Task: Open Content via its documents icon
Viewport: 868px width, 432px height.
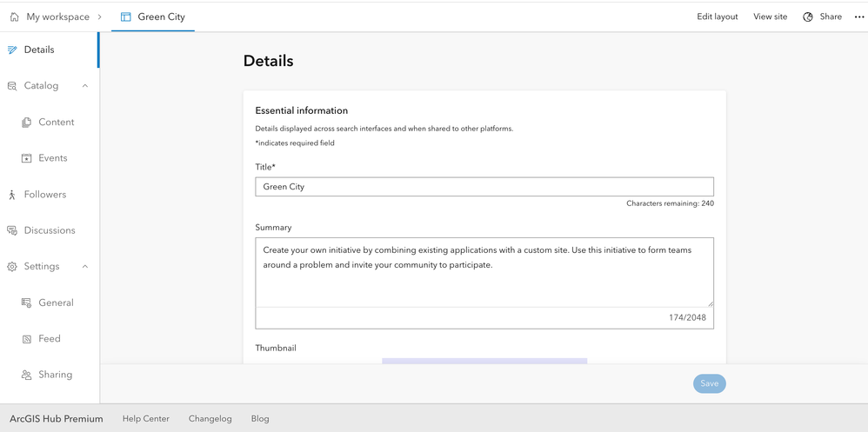Action: tap(27, 123)
